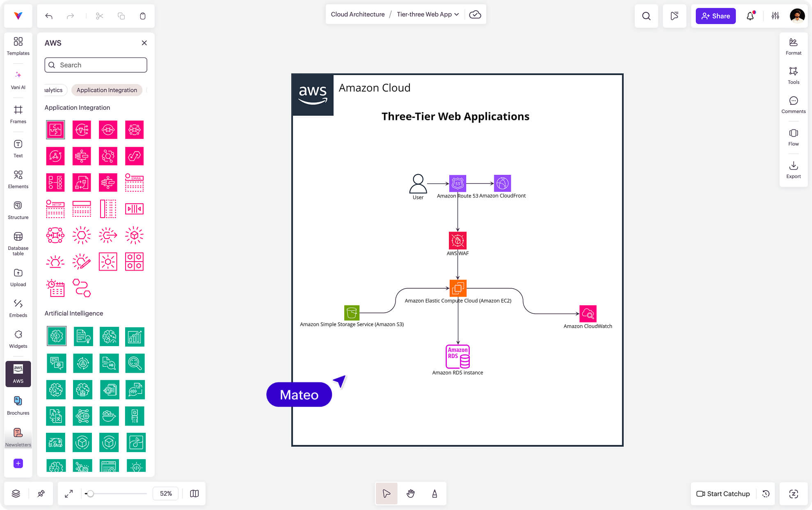Click the zoom-fit icon at bottom right
This screenshot has width=812, height=510.
[794, 494]
